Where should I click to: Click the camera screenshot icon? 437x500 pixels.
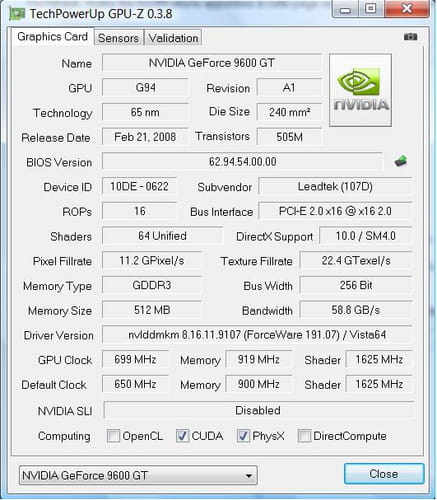[x=410, y=37]
